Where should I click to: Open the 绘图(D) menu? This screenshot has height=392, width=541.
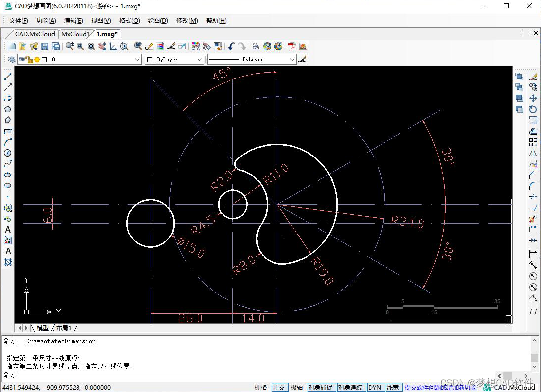pyautogui.click(x=158, y=21)
